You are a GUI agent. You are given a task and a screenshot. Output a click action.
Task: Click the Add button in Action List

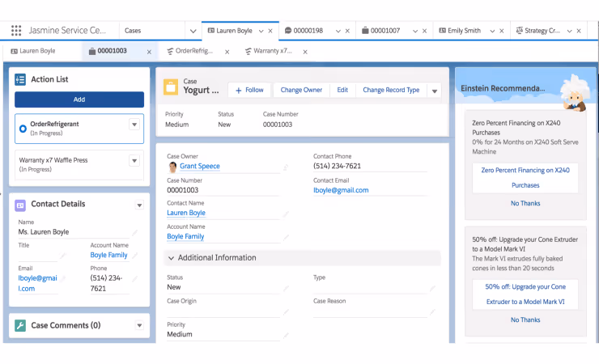click(79, 99)
